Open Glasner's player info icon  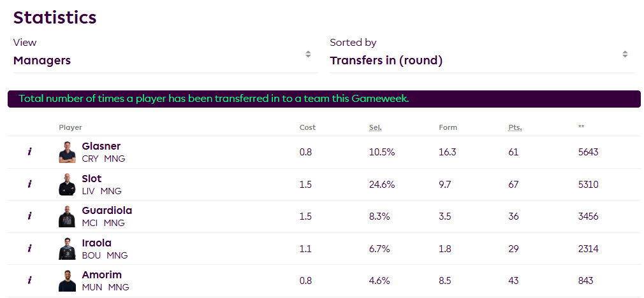pos(29,152)
